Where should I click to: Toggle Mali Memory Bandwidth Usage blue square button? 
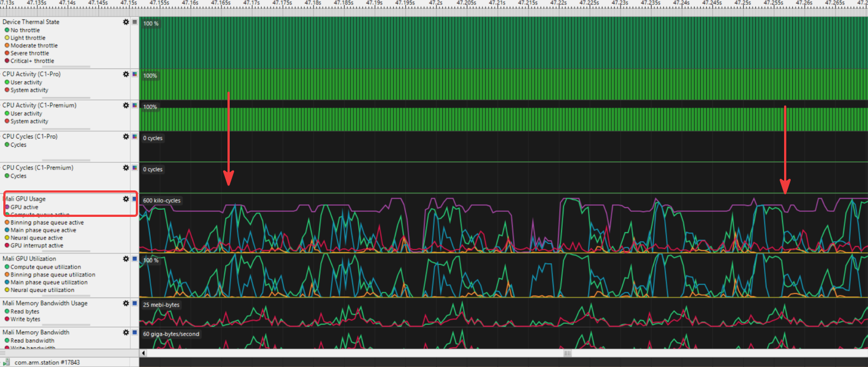(x=134, y=304)
